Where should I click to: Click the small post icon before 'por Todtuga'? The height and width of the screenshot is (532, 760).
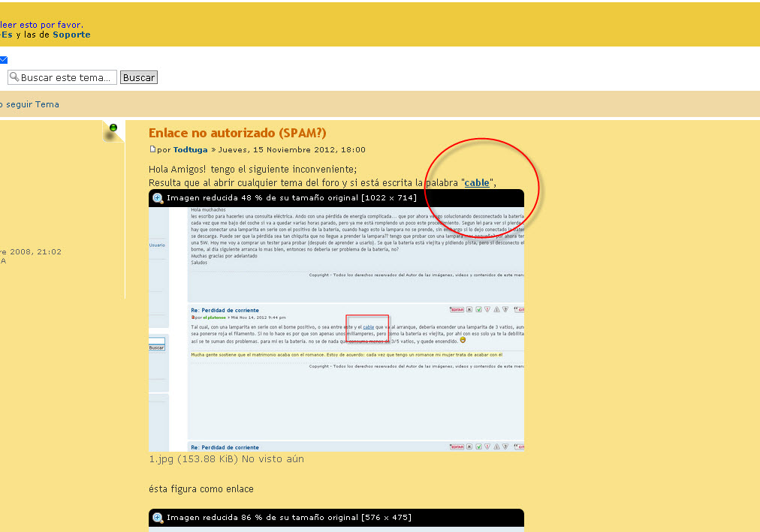[x=152, y=149]
